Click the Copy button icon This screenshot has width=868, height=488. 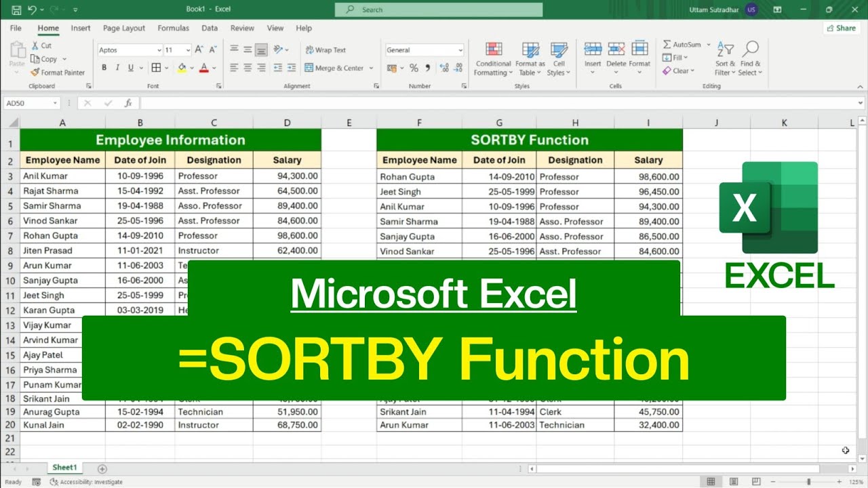pos(35,59)
